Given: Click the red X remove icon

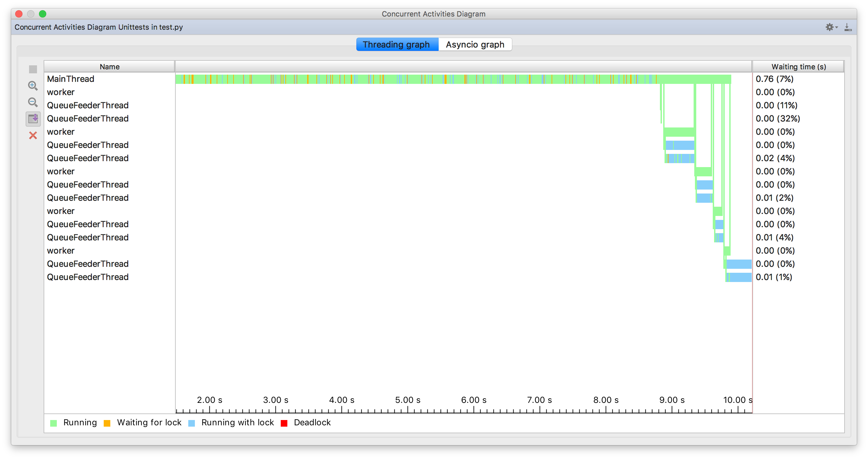Looking at the screenshot, I should [x=33, y=135].
